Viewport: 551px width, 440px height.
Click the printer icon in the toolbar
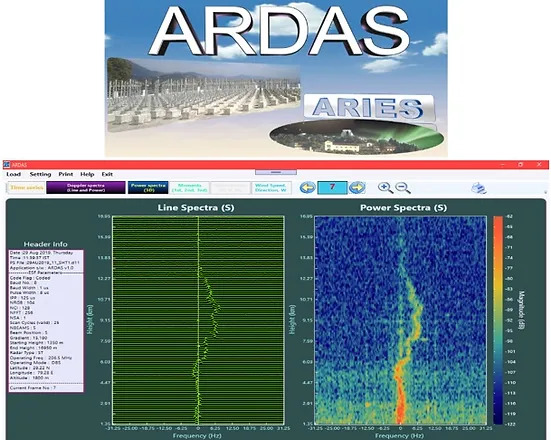(479, 188)
